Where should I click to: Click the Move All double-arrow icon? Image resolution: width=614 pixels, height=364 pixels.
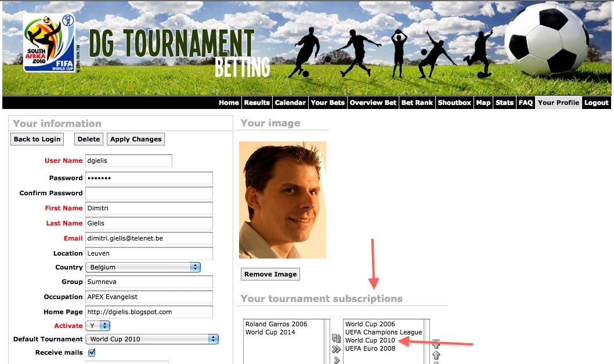pos(336,349)
